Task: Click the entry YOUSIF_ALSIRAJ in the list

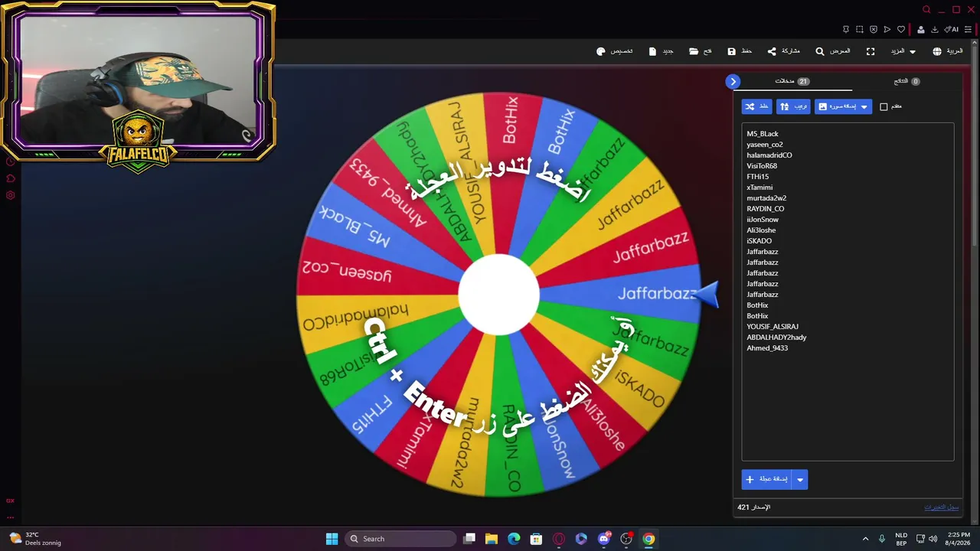Action: pyautogui.click(x=773, y=327)
